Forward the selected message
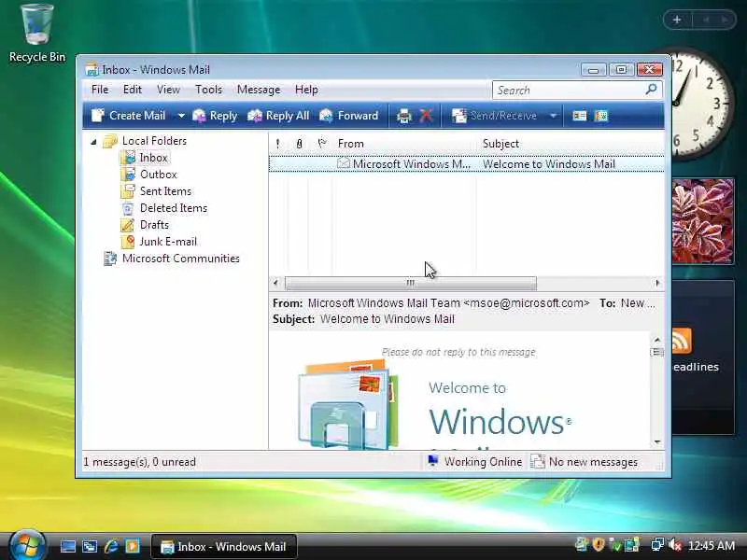 [x=348, y=116]
